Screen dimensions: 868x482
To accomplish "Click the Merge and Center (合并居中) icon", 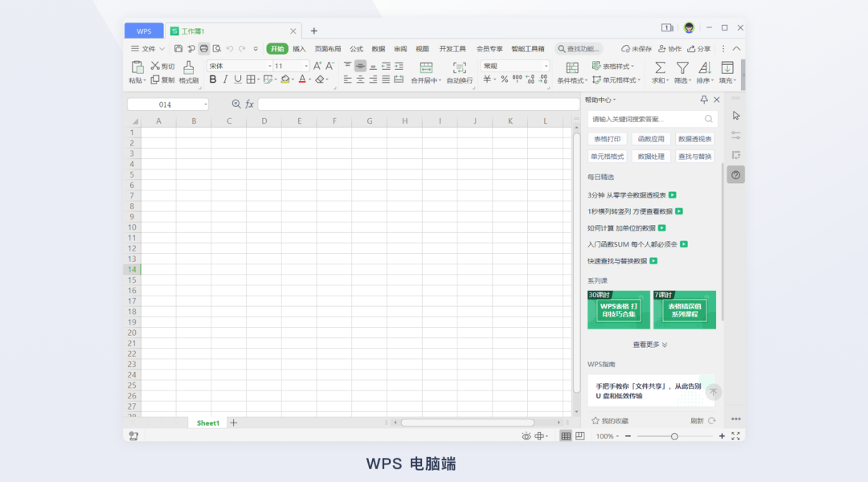I will 426,67.
